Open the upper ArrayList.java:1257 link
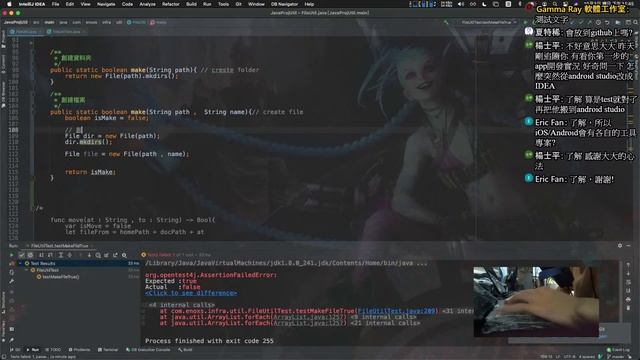 [x=309, y=317]
